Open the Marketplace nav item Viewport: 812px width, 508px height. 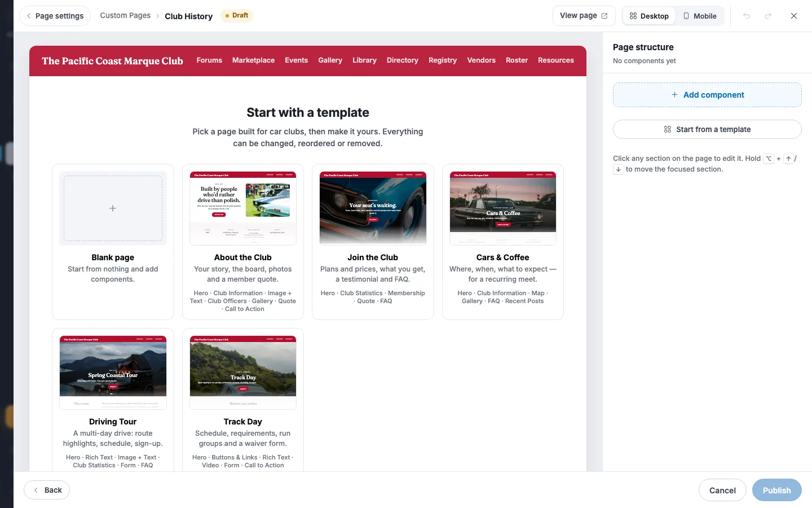(253, 60)
